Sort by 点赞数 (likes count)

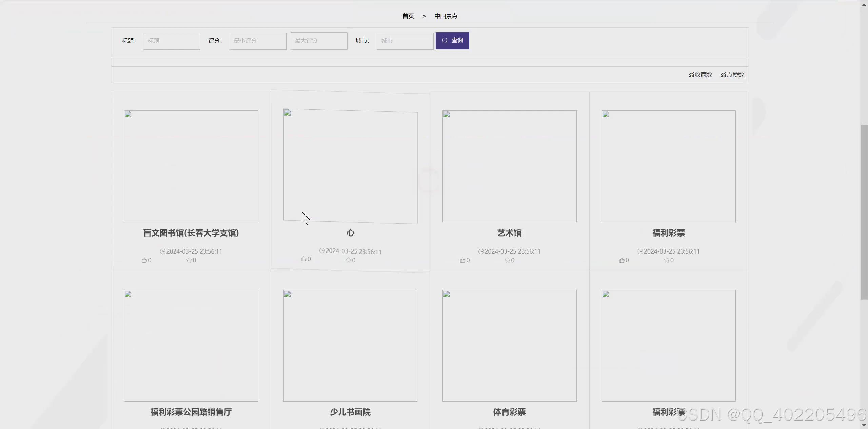(732, 75)
